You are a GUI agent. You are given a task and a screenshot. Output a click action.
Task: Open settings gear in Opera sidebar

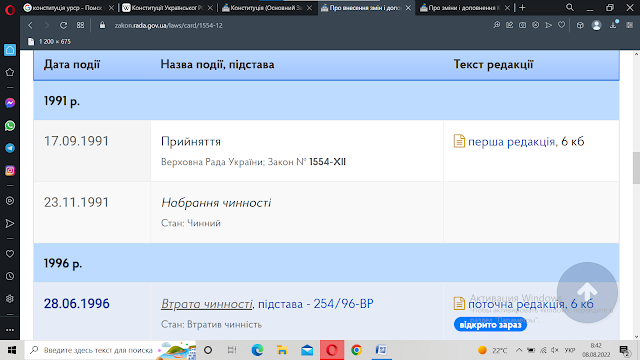tap(10, 299)
